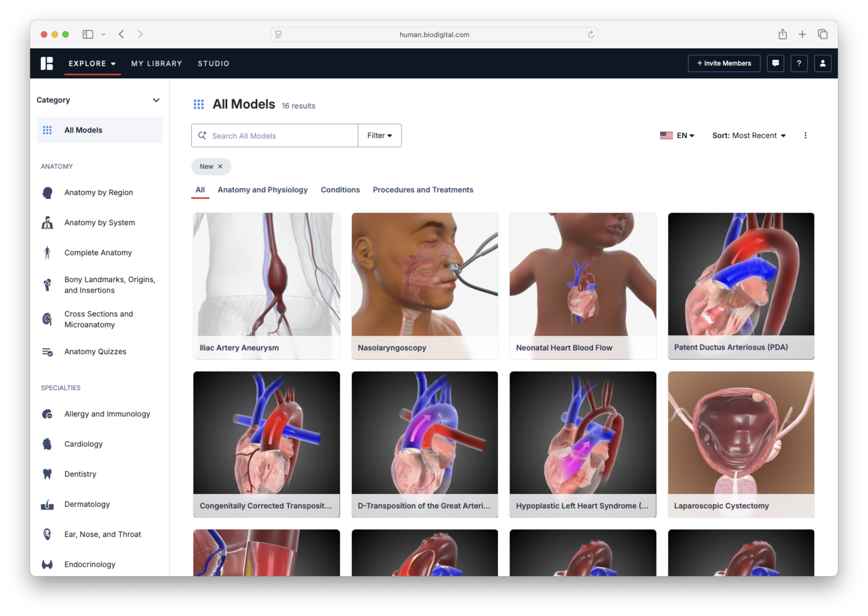This screenshot has width=868, height=616.
Task: Open Laparoscopic Cystectomy model
Action: click(741, 444)
